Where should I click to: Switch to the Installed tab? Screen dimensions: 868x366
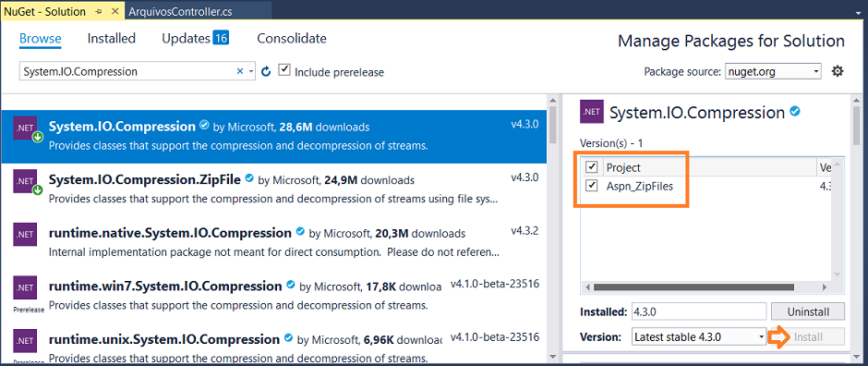pos(111,38)
